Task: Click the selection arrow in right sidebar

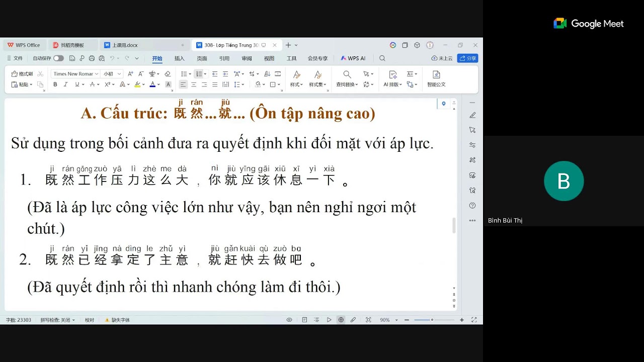Action: point(472,130)
